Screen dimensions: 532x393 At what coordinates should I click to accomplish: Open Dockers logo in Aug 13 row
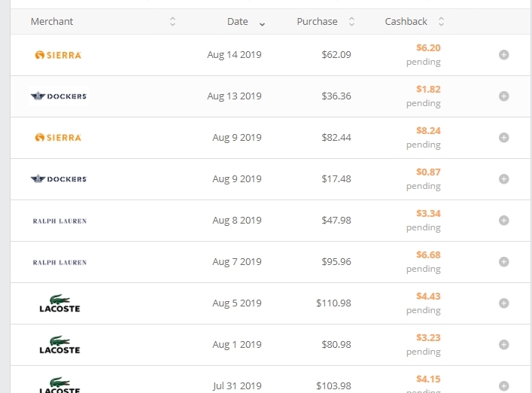pos(59,96)
